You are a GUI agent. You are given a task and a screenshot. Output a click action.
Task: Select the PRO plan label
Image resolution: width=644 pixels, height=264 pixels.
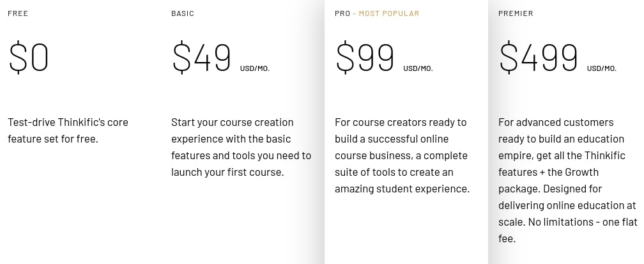click(x=342, y=13)
